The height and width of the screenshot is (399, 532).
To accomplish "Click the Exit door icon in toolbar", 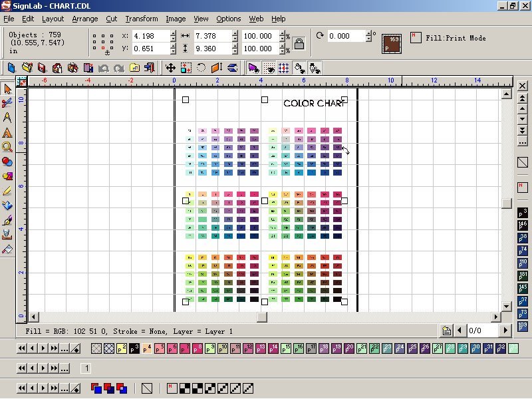I will tap(149, 68).
